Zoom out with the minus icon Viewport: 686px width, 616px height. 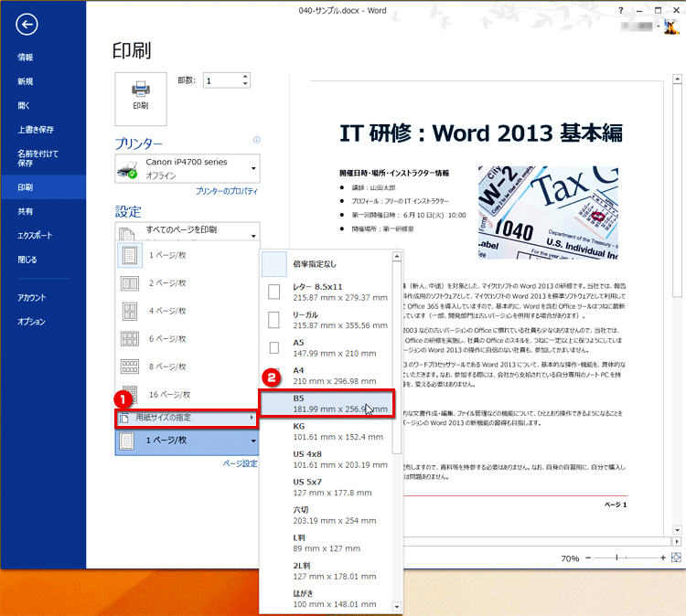coord(588,558)
